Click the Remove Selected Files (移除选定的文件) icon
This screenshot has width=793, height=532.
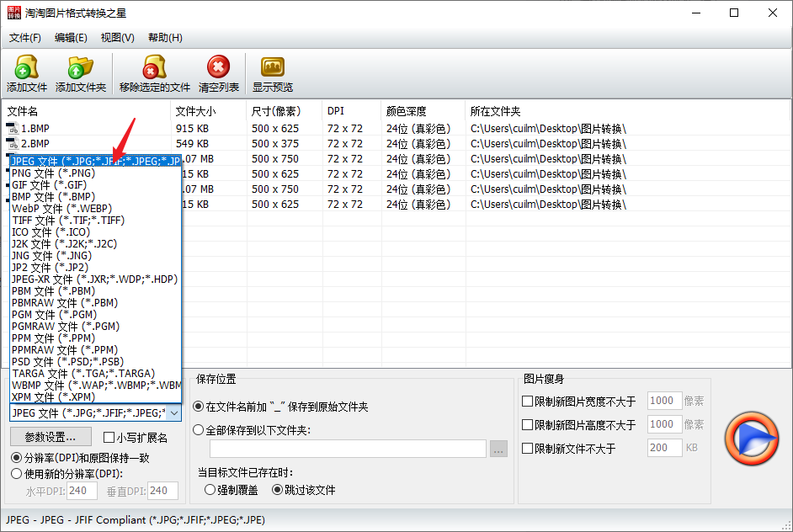point(154,67)
